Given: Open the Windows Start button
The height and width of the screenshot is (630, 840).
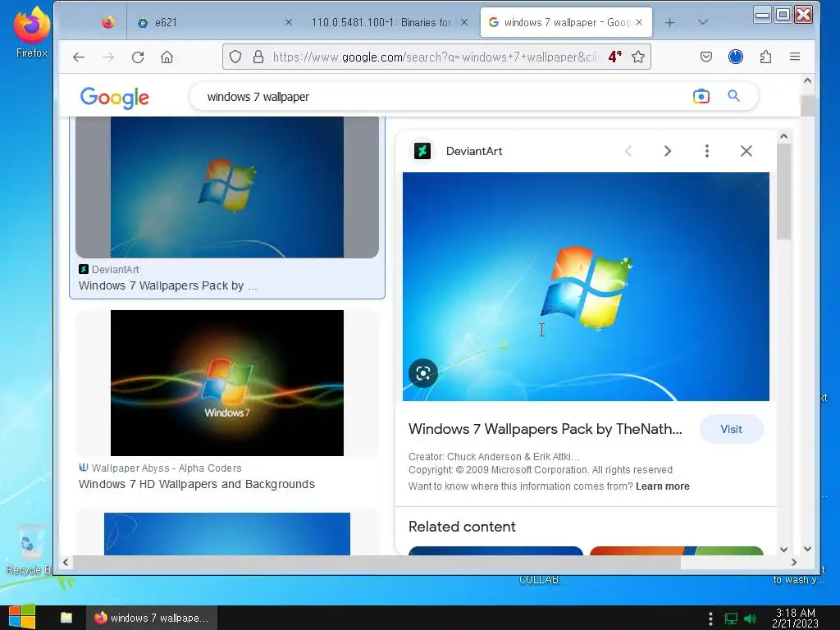Looking at the screenshot, I should point(22,618).
